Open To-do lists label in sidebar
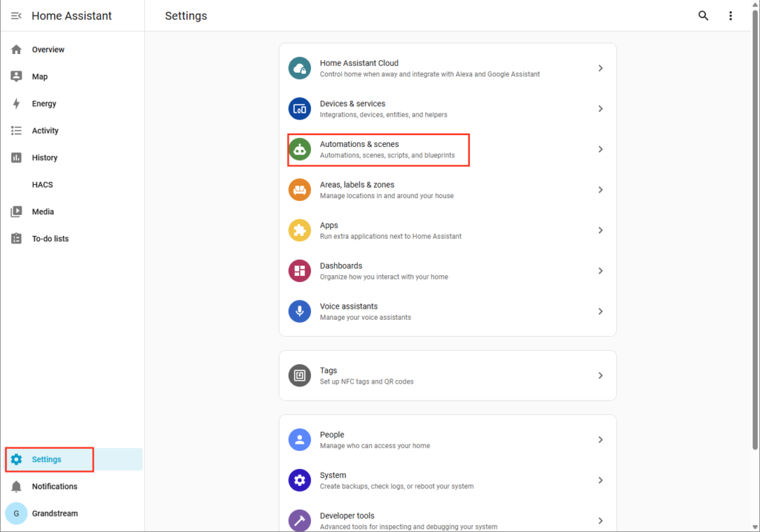This screenshot has height=532, width=760. click(x=50, y=238)
